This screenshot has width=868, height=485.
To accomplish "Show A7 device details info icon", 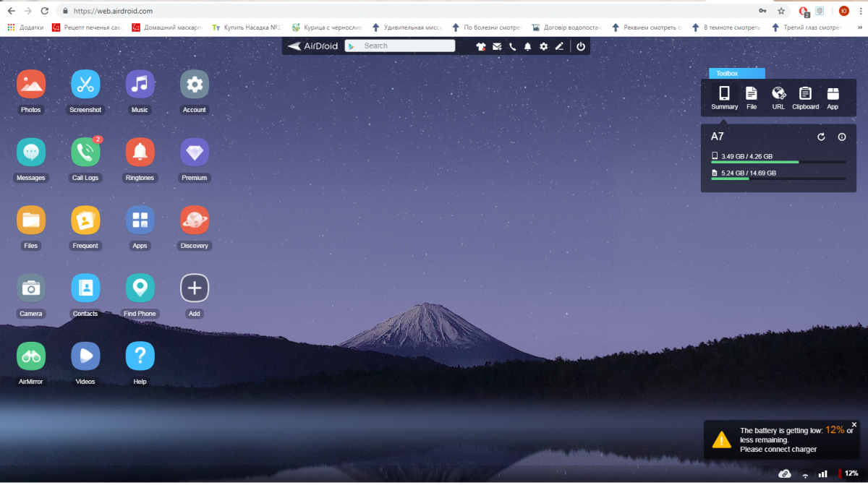I will (842, 137).
